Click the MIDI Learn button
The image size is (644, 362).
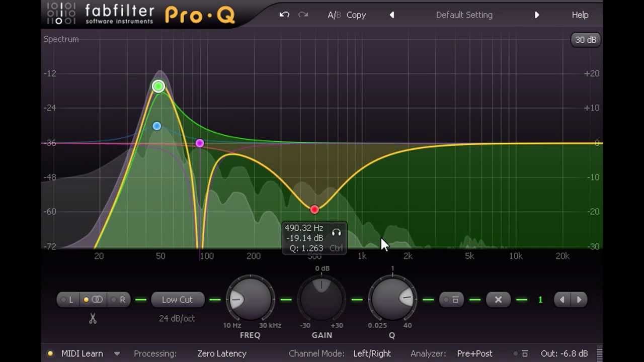82,353
